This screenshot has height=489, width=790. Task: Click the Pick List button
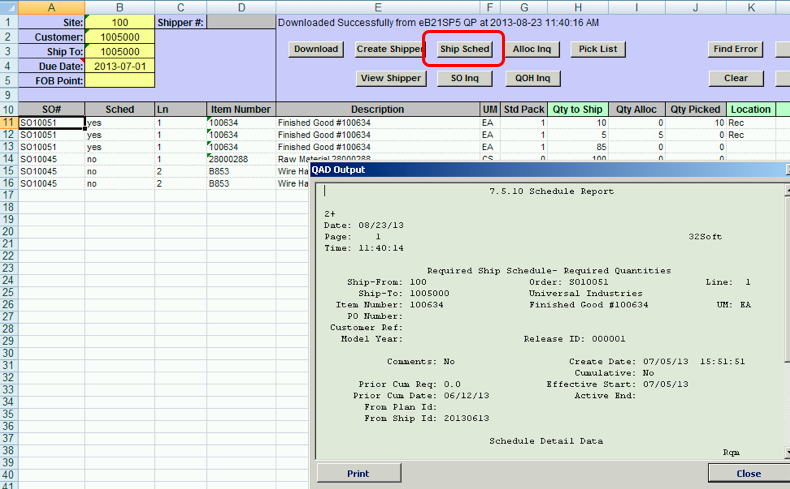click(x=598, y=49)
